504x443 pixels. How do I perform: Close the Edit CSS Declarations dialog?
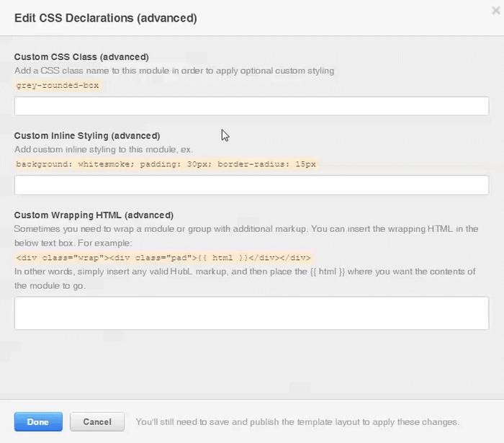(x=495, y=11)
